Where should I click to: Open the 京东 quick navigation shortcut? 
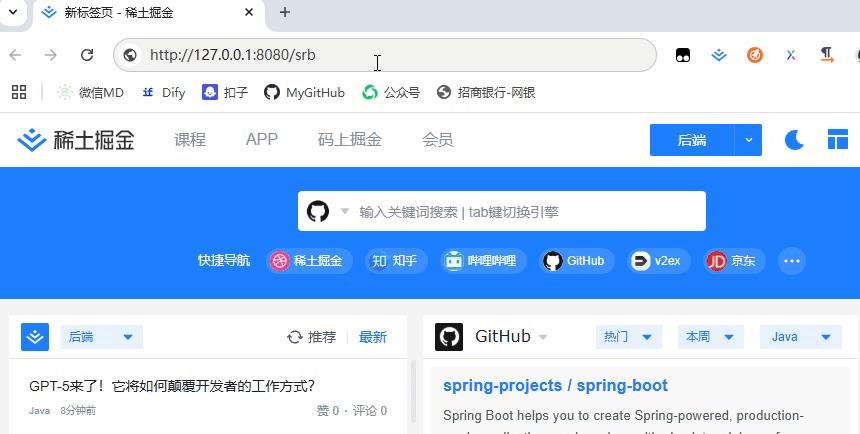point(734,261)
